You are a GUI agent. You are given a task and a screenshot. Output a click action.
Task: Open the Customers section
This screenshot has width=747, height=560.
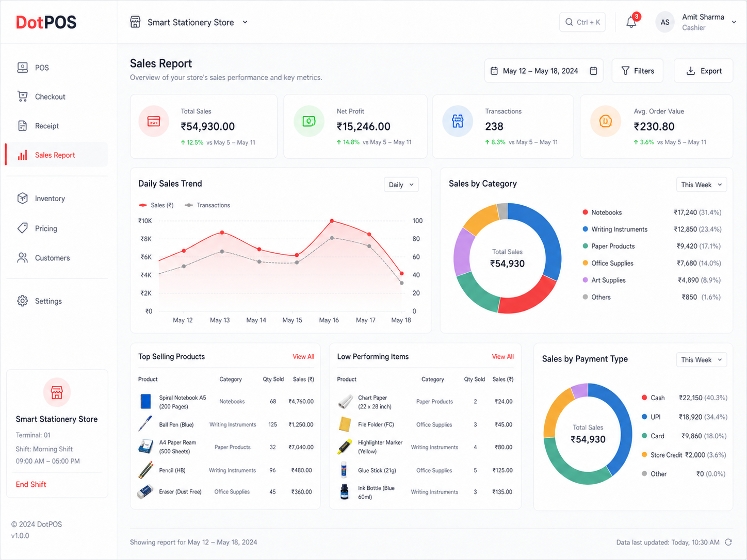click(57, 258)
